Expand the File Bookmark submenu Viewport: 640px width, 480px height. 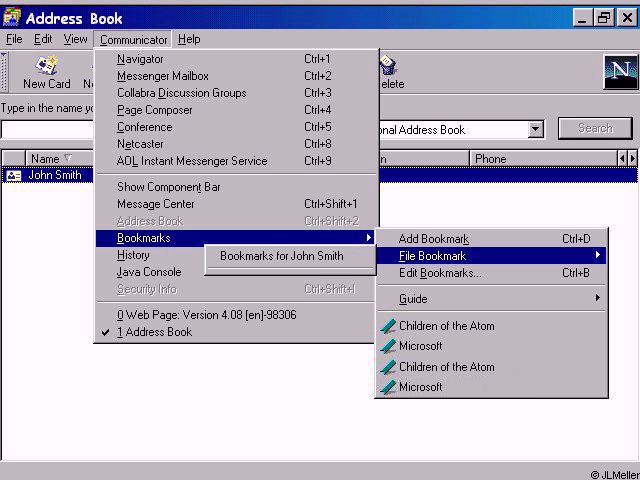(x=491, y=256)
